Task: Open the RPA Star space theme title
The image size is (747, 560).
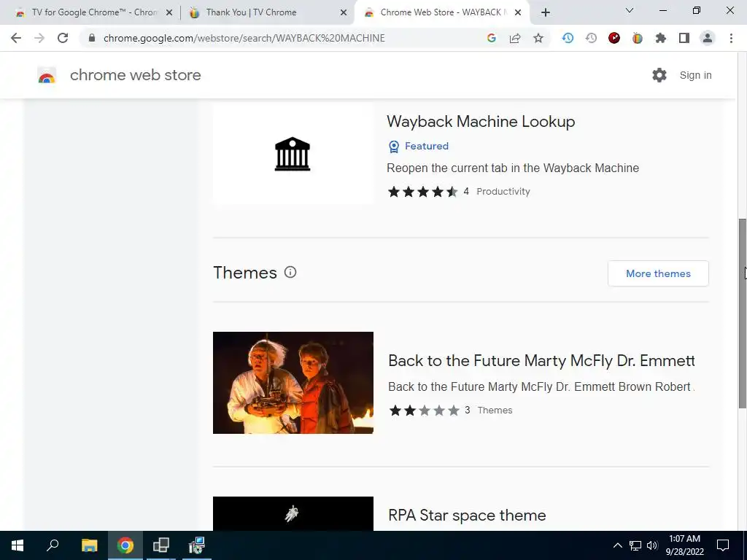Action: pyautogui.click(x=467, y=516)
